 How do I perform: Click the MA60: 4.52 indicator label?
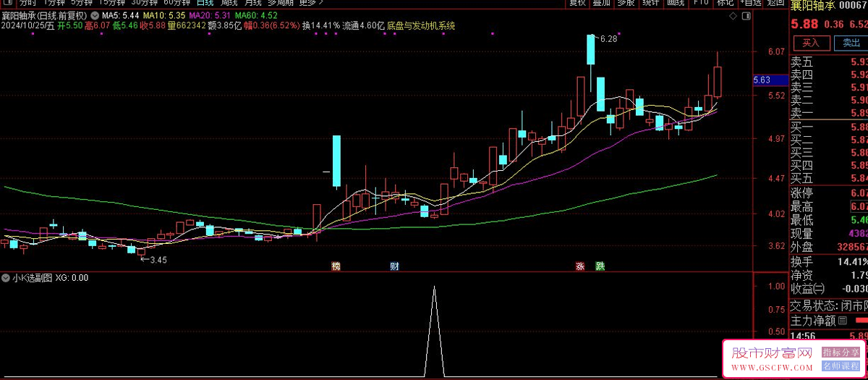(256, 15)
